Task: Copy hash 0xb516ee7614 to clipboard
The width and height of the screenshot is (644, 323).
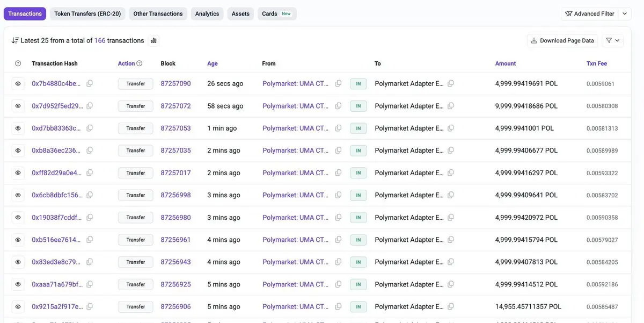Action: coord(90,240)
